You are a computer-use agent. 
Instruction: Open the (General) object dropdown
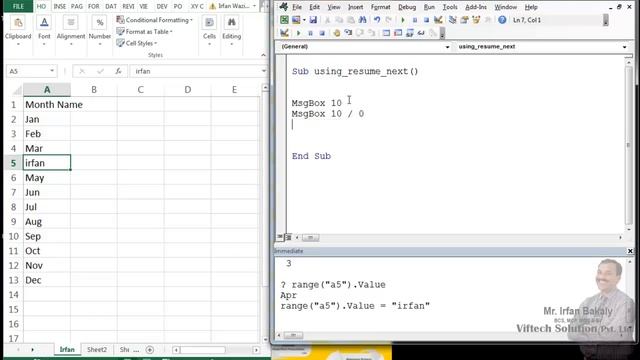(447, 47)
